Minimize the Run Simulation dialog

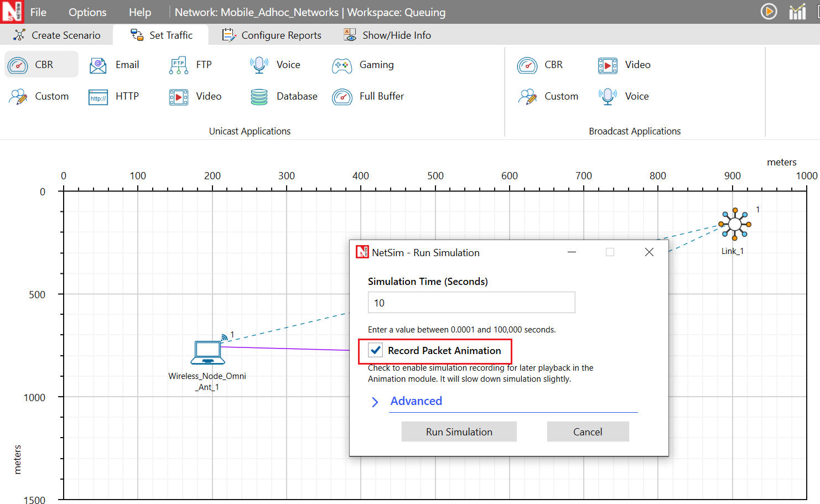click(x=572, y=252)
